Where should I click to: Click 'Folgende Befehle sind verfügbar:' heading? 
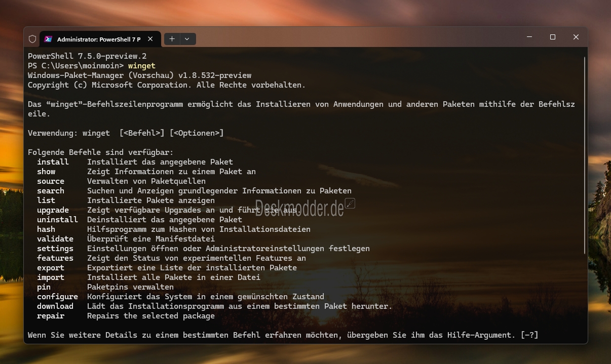101,152
